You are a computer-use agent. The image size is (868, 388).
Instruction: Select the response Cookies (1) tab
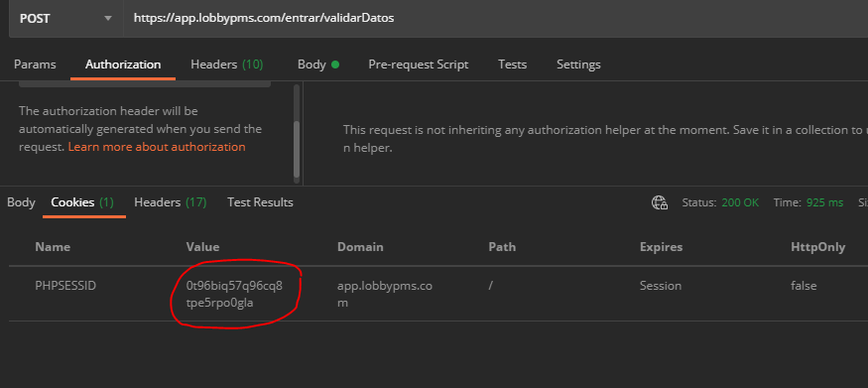(x=82, y=202)
